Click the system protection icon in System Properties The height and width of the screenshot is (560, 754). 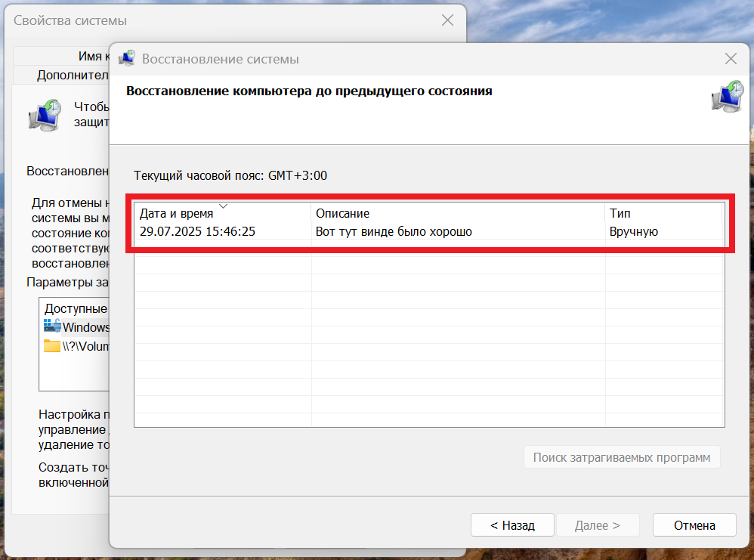(x=45, y=116)
